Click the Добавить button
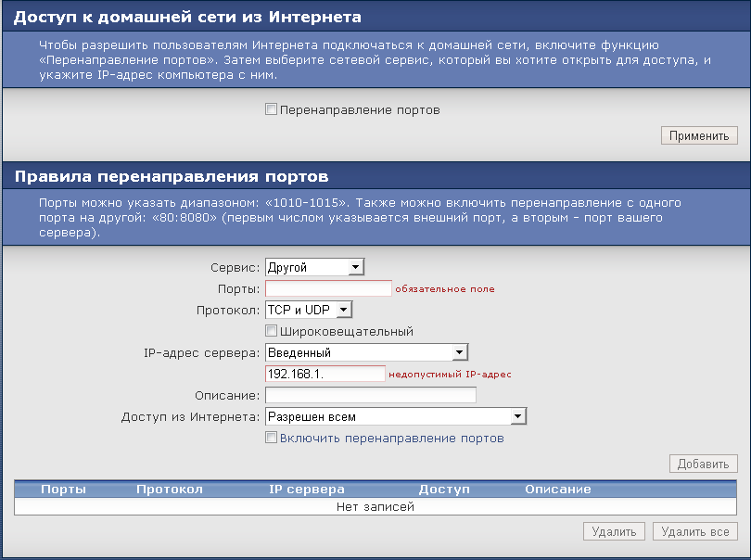The width and height of the screenshot is (751, 560). point(703,464)
